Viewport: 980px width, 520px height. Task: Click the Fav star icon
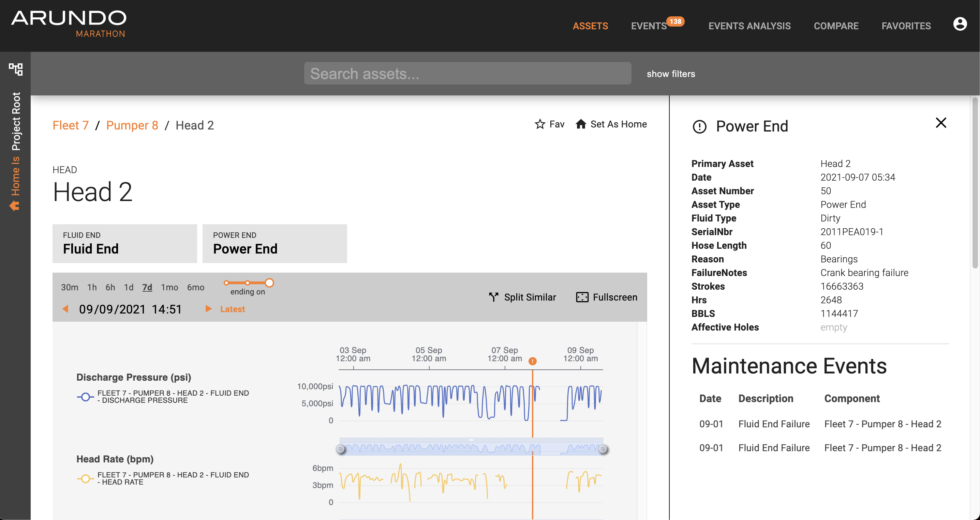pos(539,124)
